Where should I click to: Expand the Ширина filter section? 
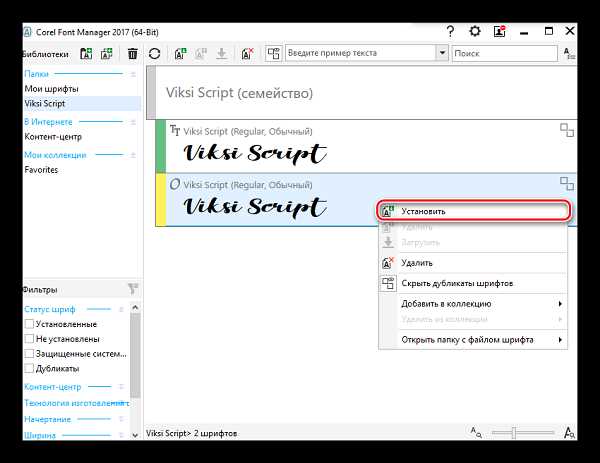121,435
